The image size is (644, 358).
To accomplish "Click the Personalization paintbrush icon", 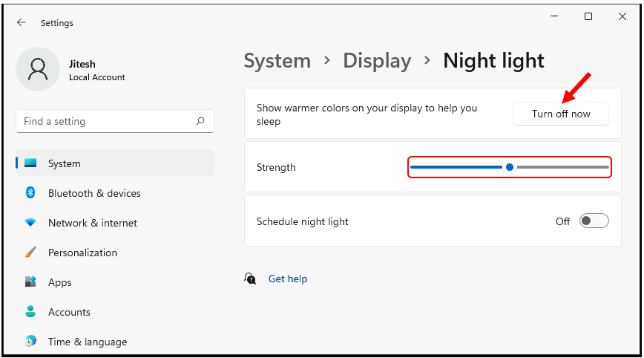I will pyautogui.click(x=30, y=253).
